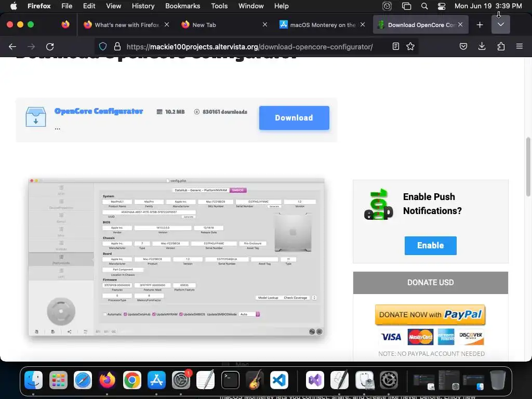Click the download box file icon
This screenshot has width=532, height=399.
pos(36,117)
